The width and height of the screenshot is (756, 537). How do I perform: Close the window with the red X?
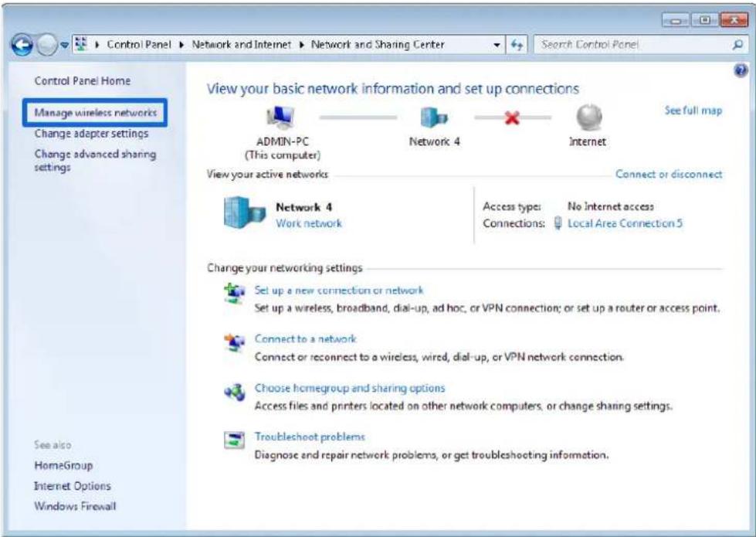click(734, 20)
